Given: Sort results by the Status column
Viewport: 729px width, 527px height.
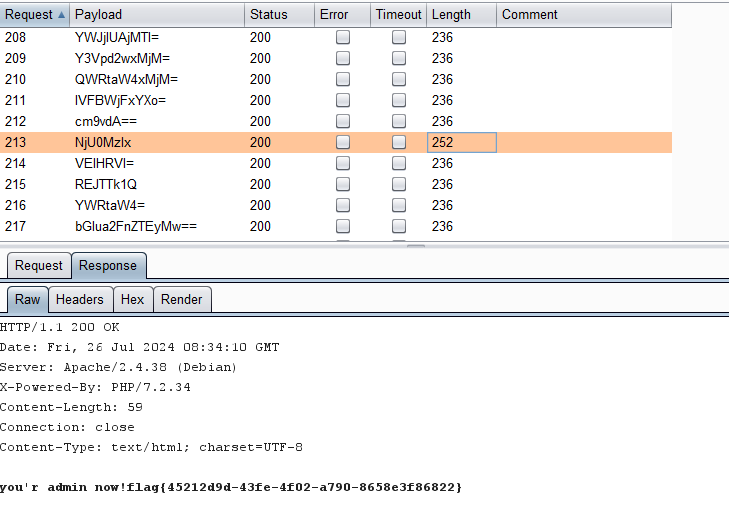Looking at the screenshot, I should (268, 14).
